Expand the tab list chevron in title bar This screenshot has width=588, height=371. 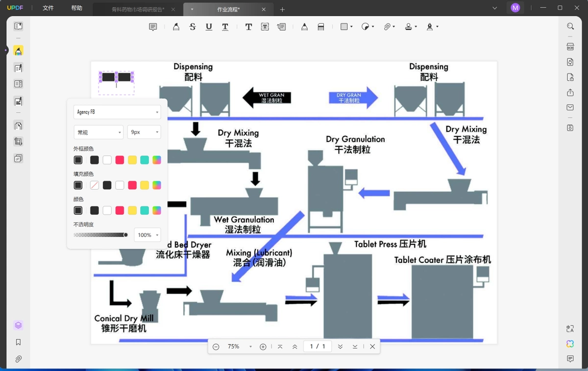[495, 8]
